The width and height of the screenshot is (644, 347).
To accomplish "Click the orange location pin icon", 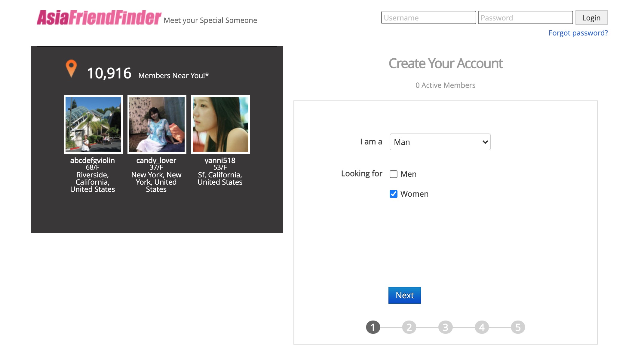I will point(71,69).
